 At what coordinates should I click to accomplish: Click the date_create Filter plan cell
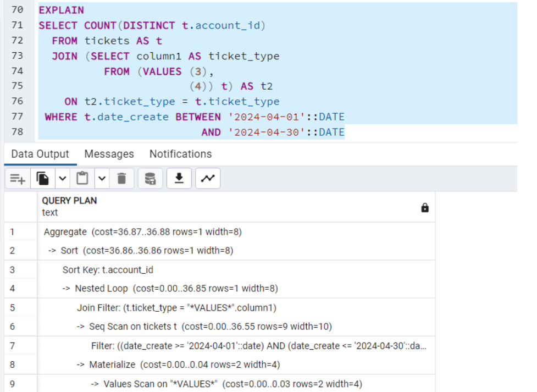tap(236, 346)
